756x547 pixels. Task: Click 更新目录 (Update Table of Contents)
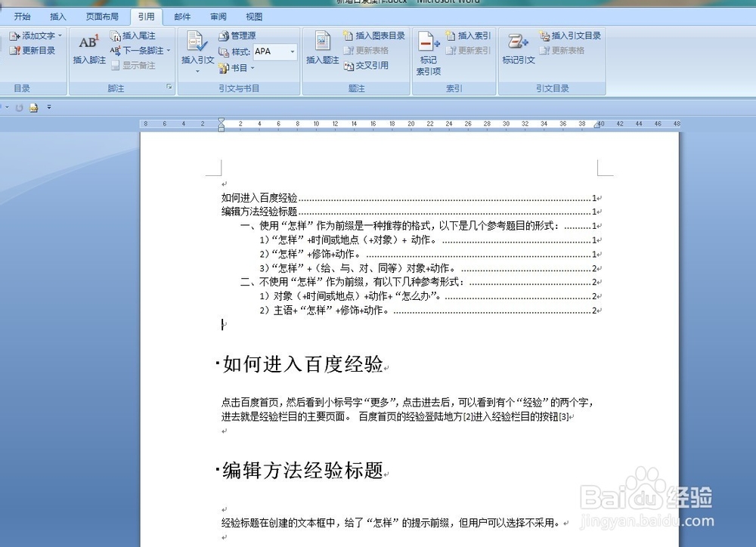tap(33, 50)
